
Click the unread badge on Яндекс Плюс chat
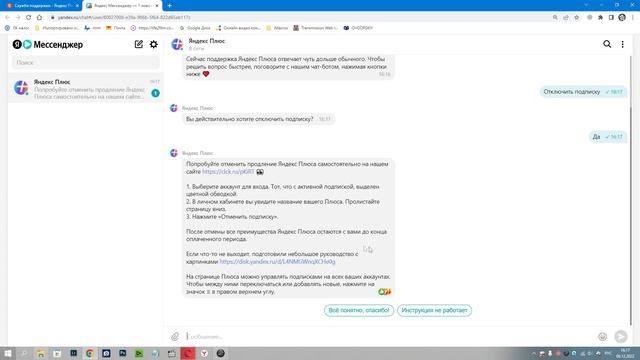pos(155,93)
